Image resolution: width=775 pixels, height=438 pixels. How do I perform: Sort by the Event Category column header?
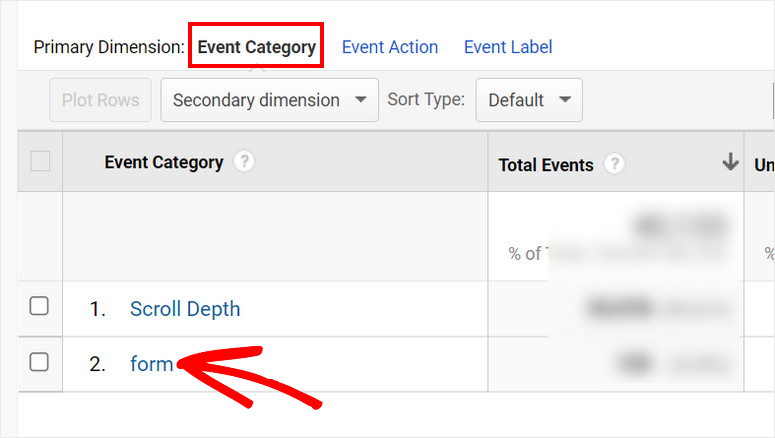164,162
